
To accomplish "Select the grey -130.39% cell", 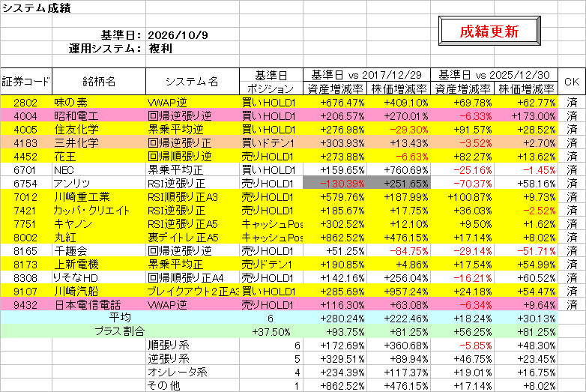I will (x=335, y=184).
